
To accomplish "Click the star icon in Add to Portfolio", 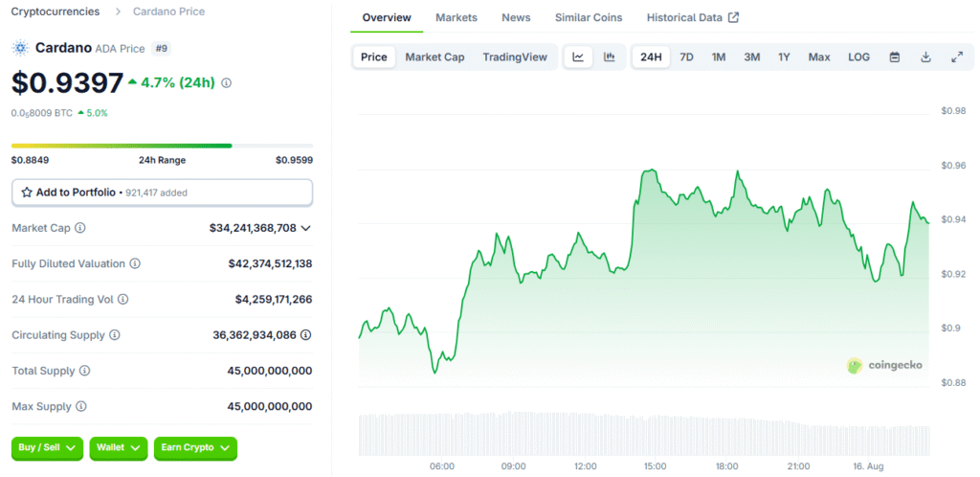I will click(x=27, y=193).
